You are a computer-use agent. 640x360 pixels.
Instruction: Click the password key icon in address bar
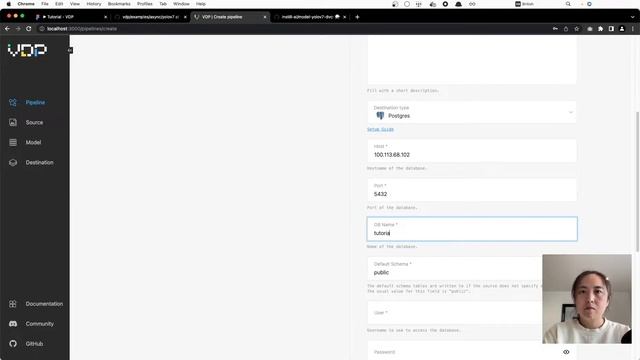555,29
